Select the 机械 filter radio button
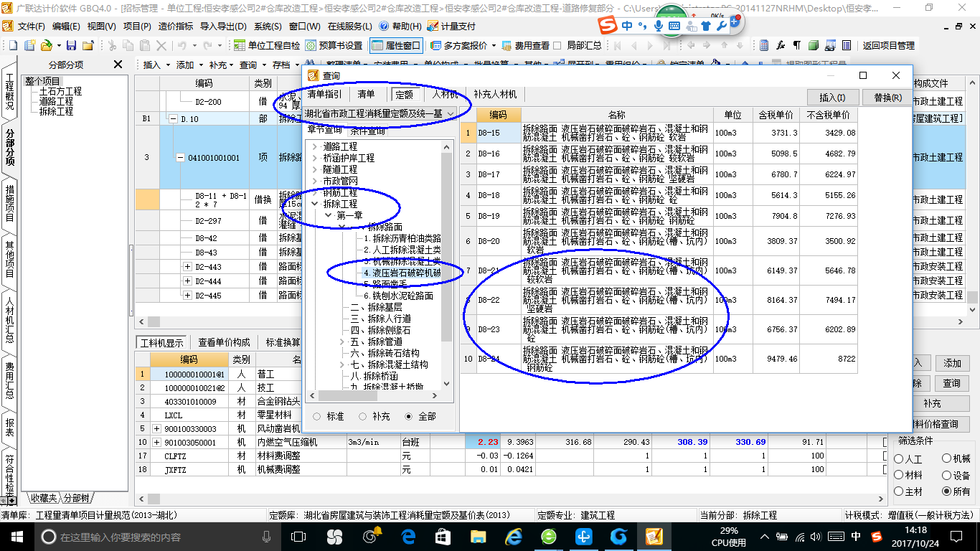The width and height of the screenshot is (980, 551). pyautogui.click(x=947, y=458)
